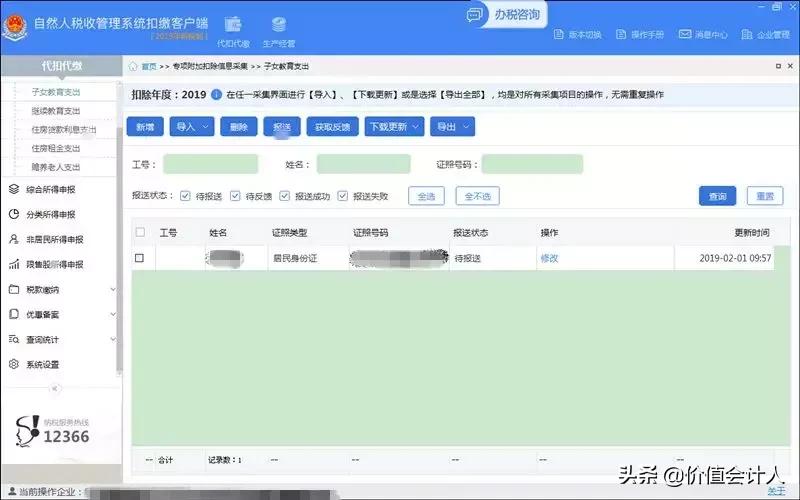Click the 报送状态 column header
Viewport: 800px width, 500px height.
tap(470, 233)
